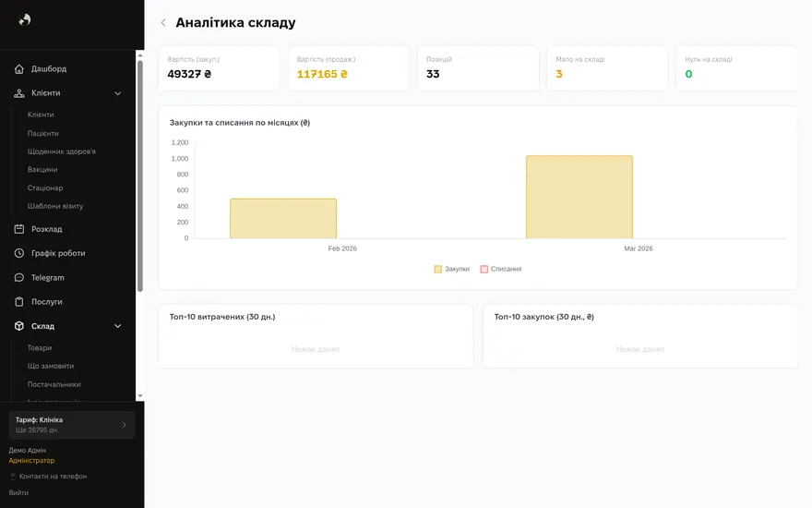Click the Feb 2026 purchases bar
This screenshot has width=812, height=508.
pyautogui.click(x=283, y=219)
